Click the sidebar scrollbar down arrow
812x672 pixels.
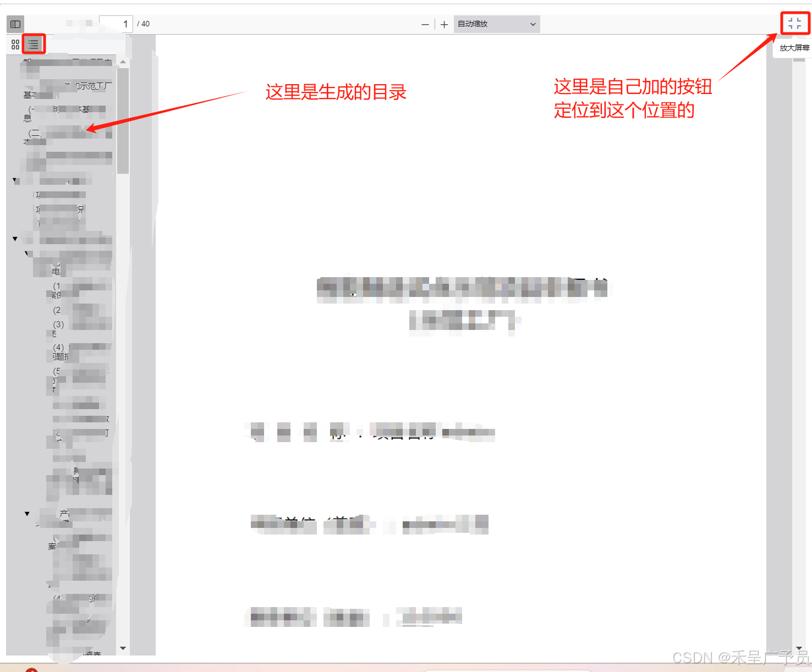pyautogui.click(x=123, y=648)
